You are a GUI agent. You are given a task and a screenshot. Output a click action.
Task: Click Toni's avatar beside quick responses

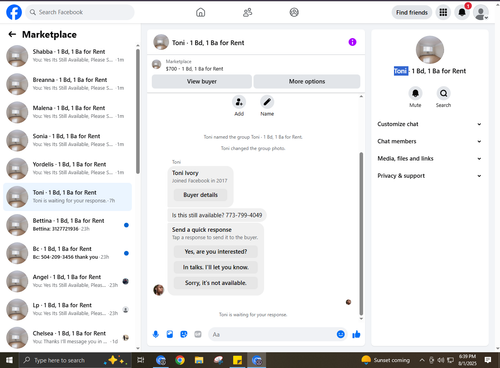[x=159, y=290]
